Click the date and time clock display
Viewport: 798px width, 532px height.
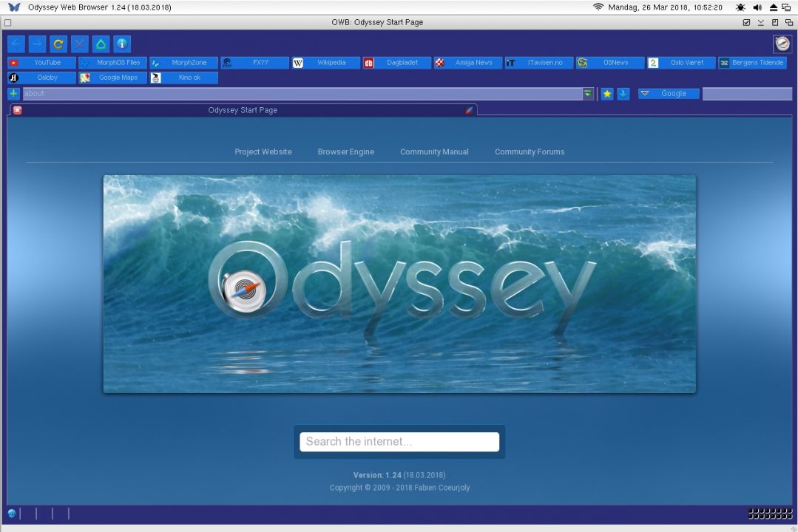pyautogui.click(x=665, y=7)
